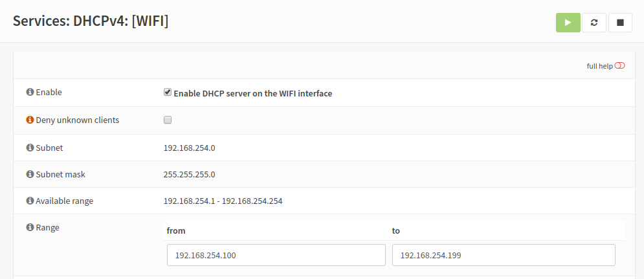The image size is (644, 279).
Task: Select the Subnet value 192.168.254.0
Action: (189, 148)
